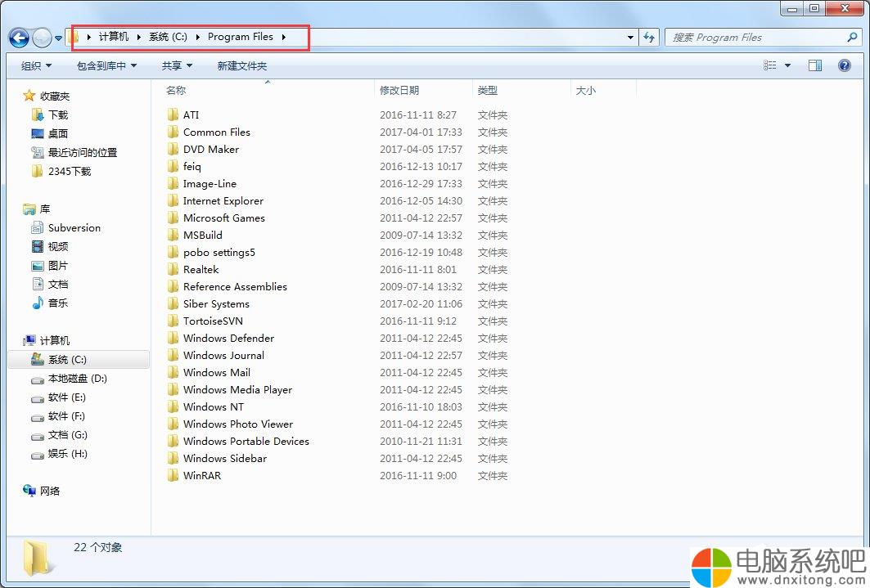Sort by the 大小 column header

[603, 90]
